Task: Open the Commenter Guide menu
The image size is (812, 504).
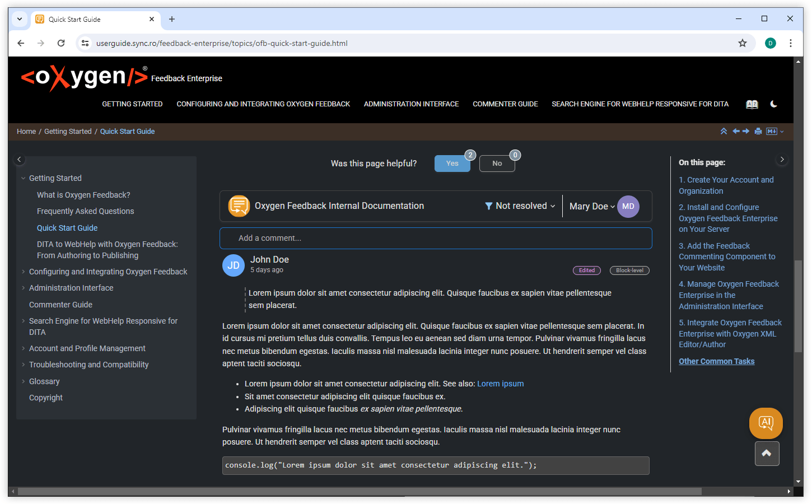Action: (x=505, y=104)
